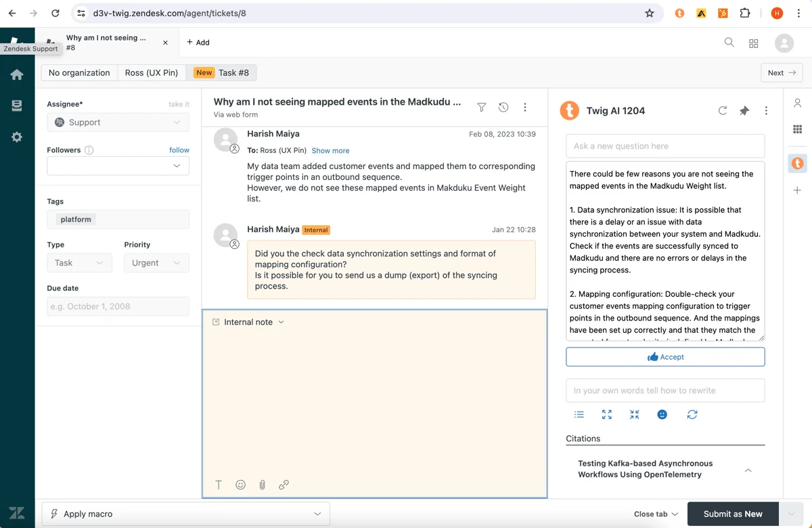Show ticket events history icon
Screen dimensions: 812x528
click(503, 107)
